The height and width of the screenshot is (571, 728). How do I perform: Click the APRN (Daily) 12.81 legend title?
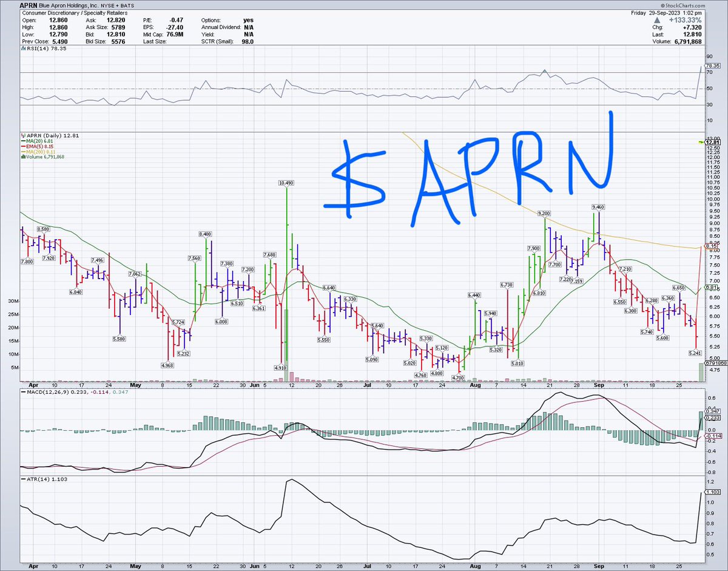(x=50, y=134)
